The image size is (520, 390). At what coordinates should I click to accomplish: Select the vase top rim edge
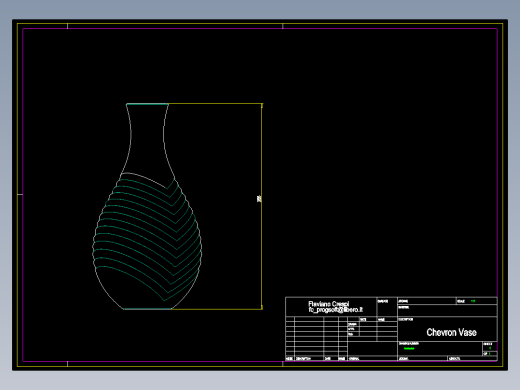click(x=147, y=104)
